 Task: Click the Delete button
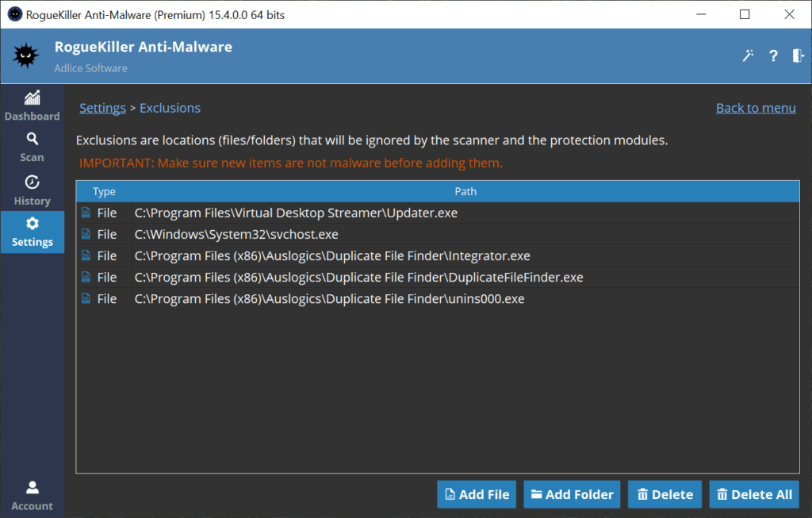pyautogui.click(x=665, y=494)
